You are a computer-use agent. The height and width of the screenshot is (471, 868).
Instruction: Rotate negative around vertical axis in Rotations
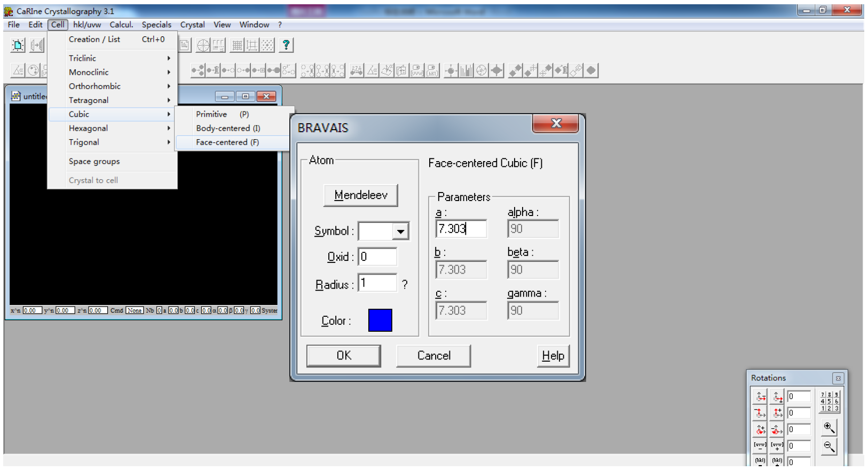pos(760,413)
